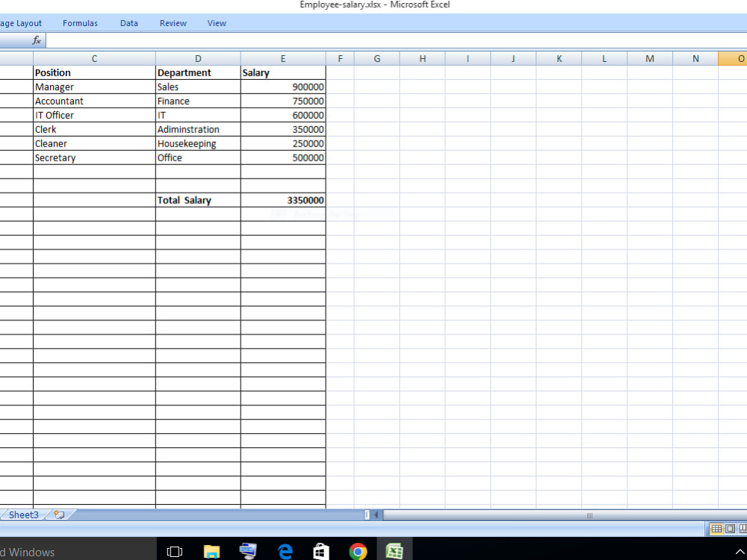The height and width of the screenshot is (560, 747).
Task: Select the 750000 salary cell
Action: coord(283,101)
